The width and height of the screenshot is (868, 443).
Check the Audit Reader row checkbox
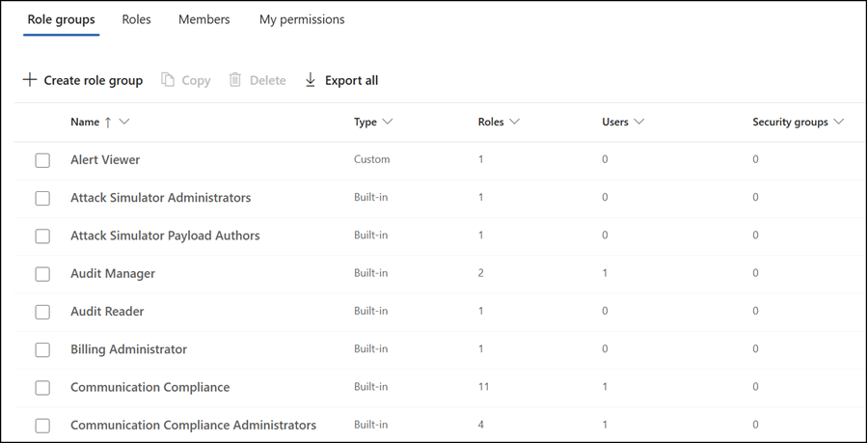42,312
